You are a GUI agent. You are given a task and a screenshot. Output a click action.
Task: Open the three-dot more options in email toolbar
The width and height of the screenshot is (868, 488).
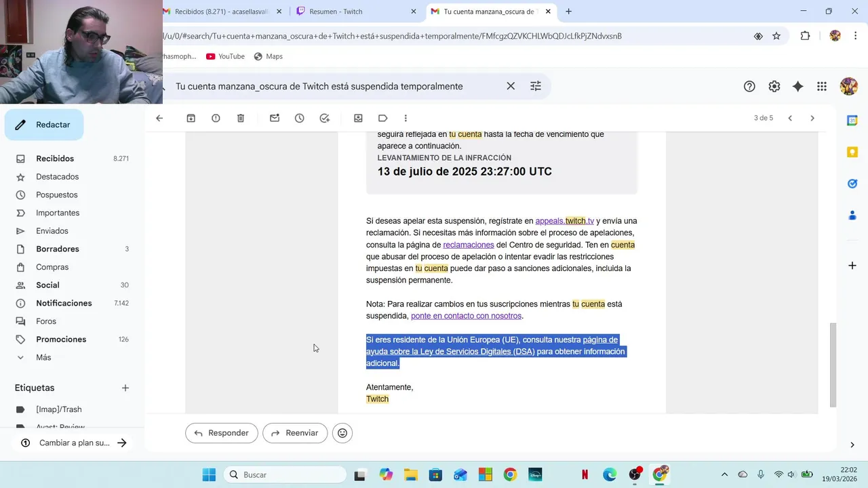406,118
